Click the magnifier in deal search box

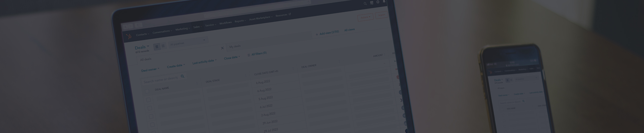(x=183, y=76)
